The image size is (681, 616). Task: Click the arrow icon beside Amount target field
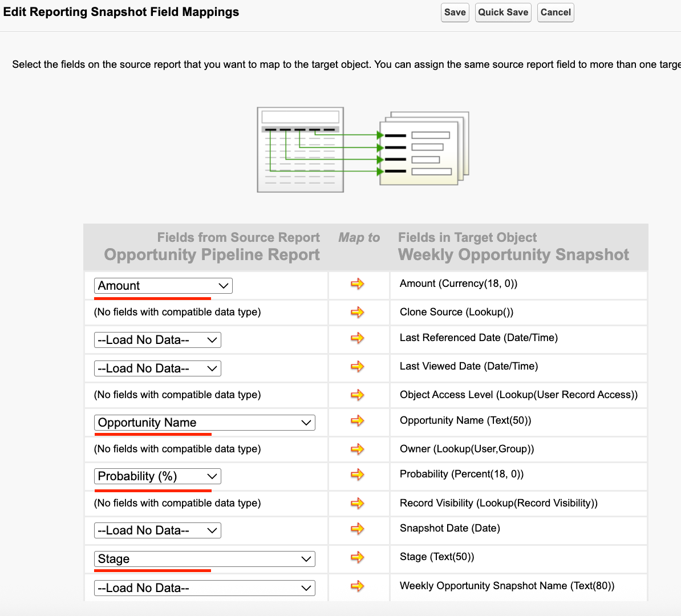point(357,284)
